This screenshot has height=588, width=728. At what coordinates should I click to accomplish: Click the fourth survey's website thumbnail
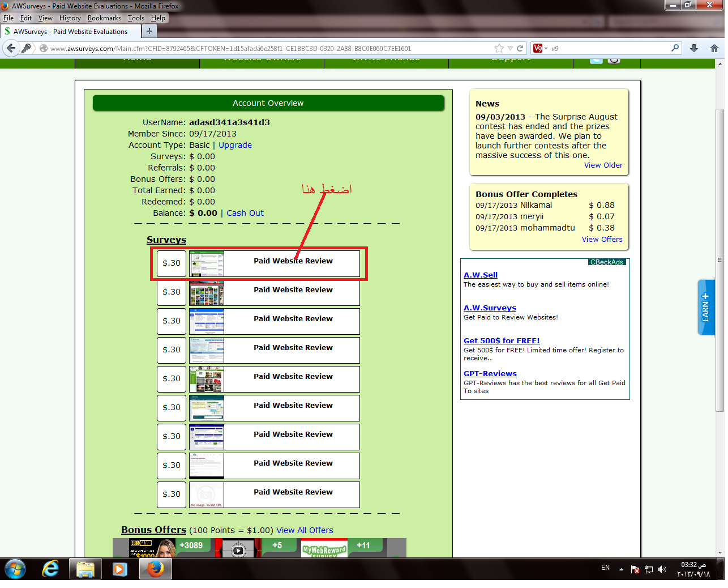[x=207, y=350]
